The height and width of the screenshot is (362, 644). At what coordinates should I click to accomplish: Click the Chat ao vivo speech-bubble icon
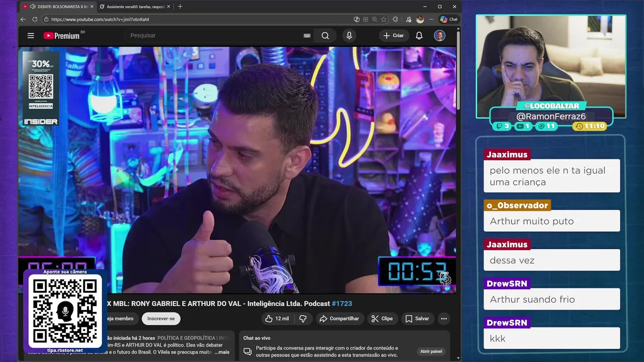(x=248, y=351)
